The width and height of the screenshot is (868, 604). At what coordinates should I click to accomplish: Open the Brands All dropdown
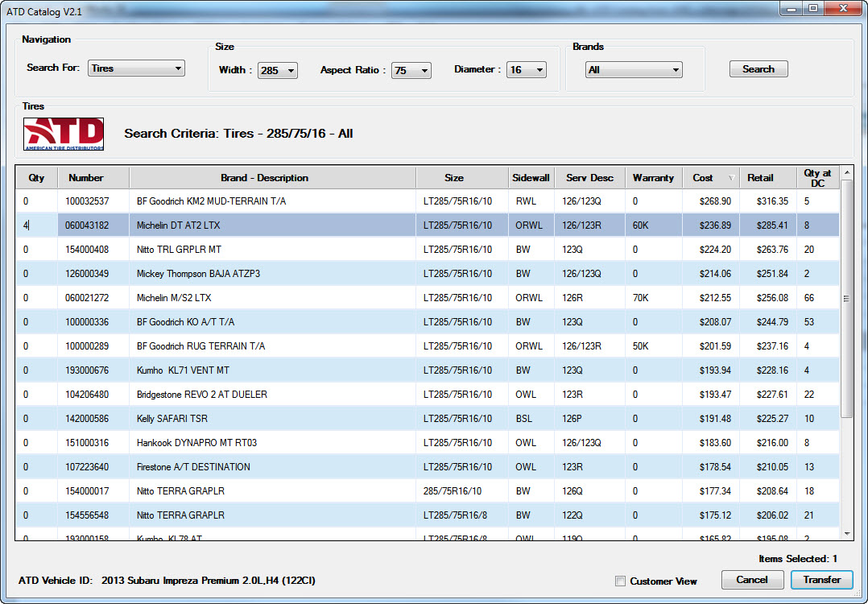pos(634,70)
